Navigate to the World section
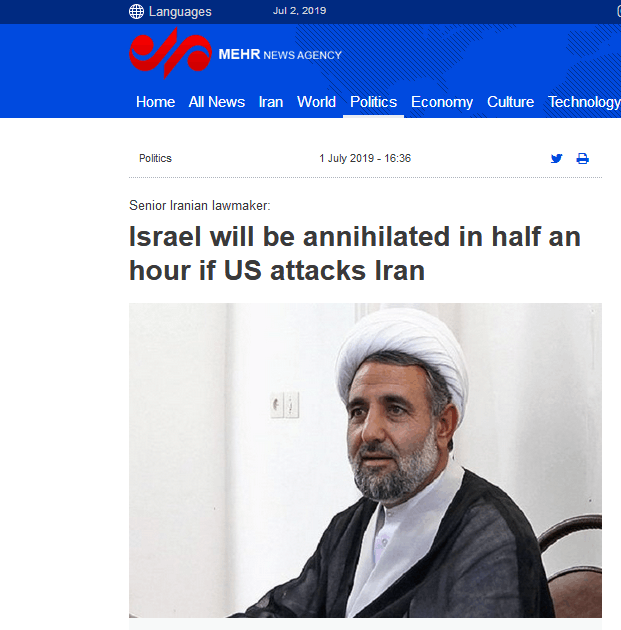621x630 pixels. click(317, 102)
